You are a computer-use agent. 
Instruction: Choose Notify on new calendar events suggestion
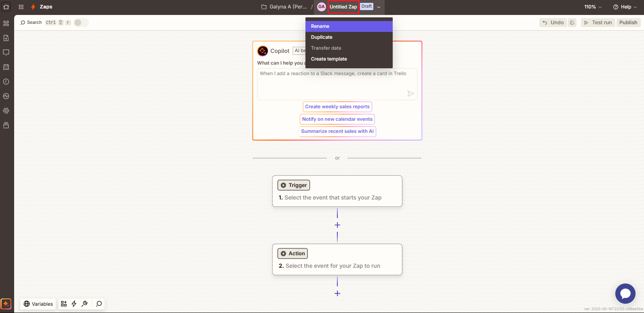[x=337, y=119]
